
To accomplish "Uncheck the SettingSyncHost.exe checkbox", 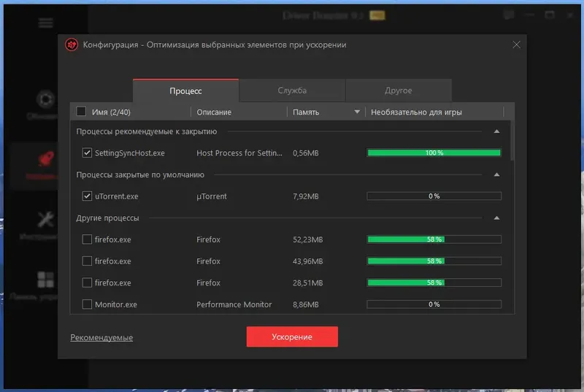I will [x=87, y=153].
